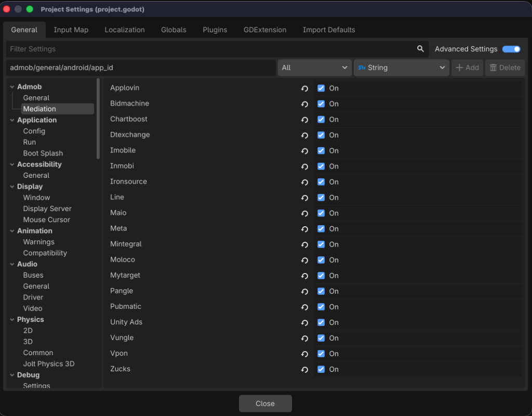The width and height of the screenshot is (532, 416).
Task: Click the Delete property button
Action: (505, 68)
